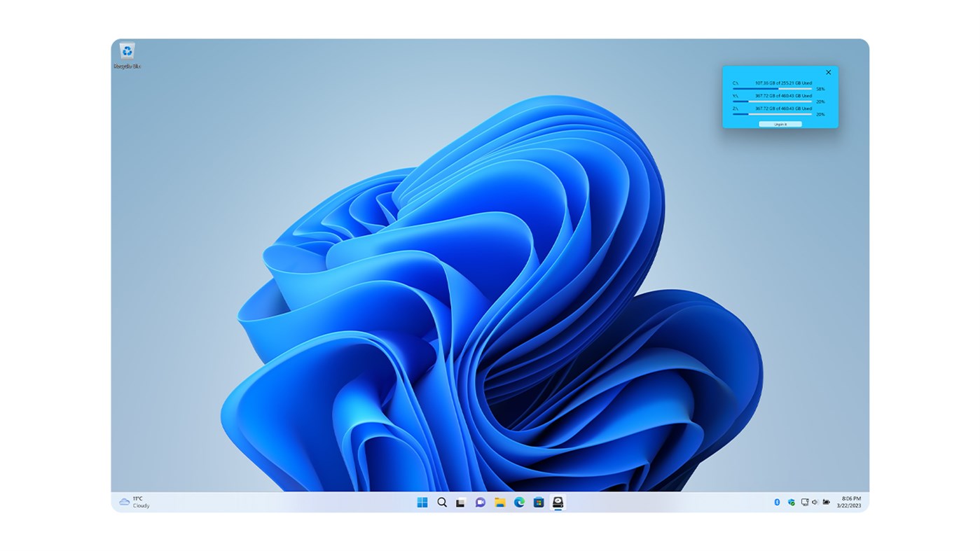980x551 pixels.
Task: Click the battery tray icon
Action: pyautogui.click(x=827, y=502)
